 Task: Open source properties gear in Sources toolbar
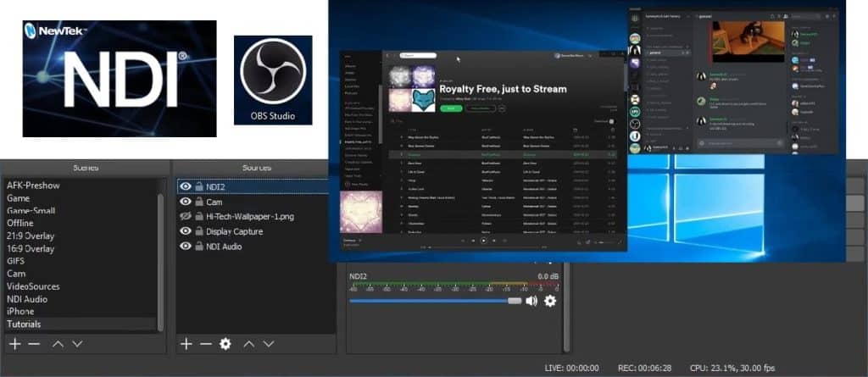(x=225, y=344)
